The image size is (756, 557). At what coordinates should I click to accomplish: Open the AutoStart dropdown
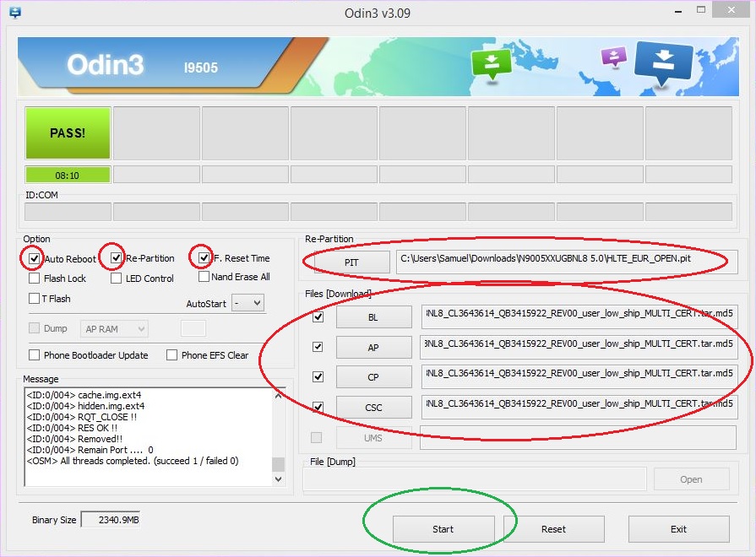coord(247,302)
